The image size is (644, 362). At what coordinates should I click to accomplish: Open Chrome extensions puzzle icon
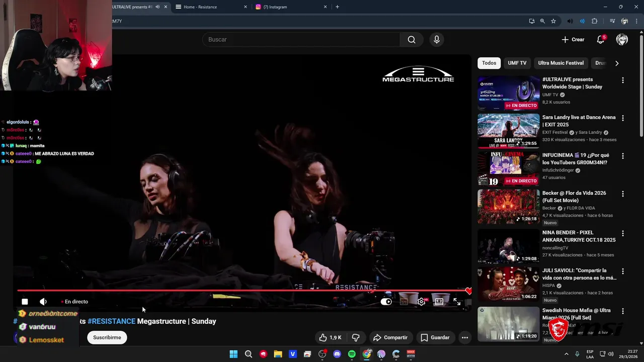(x=594, y=21)
